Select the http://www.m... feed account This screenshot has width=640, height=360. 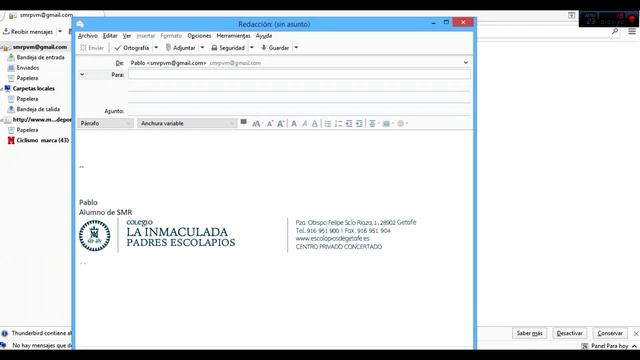42,120
